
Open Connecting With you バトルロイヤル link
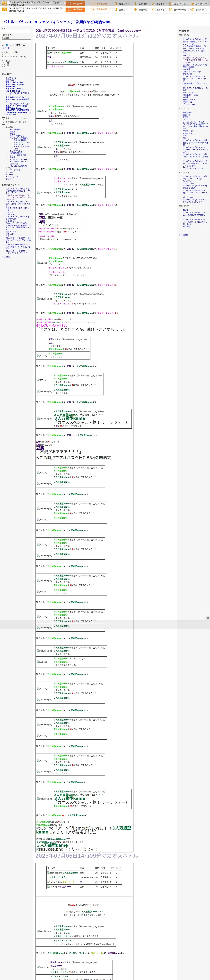click(x=18, y=113)
